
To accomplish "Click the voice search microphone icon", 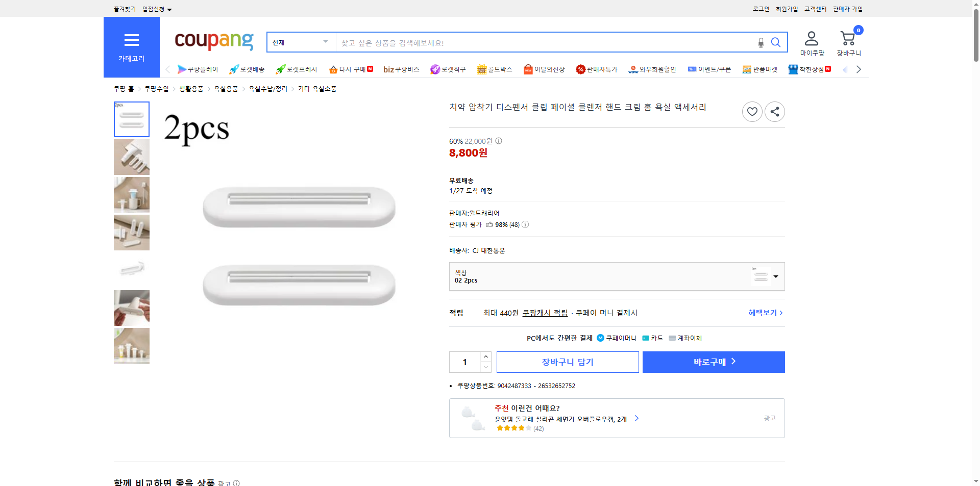I will pyautogui.click(x=761, y=42).
